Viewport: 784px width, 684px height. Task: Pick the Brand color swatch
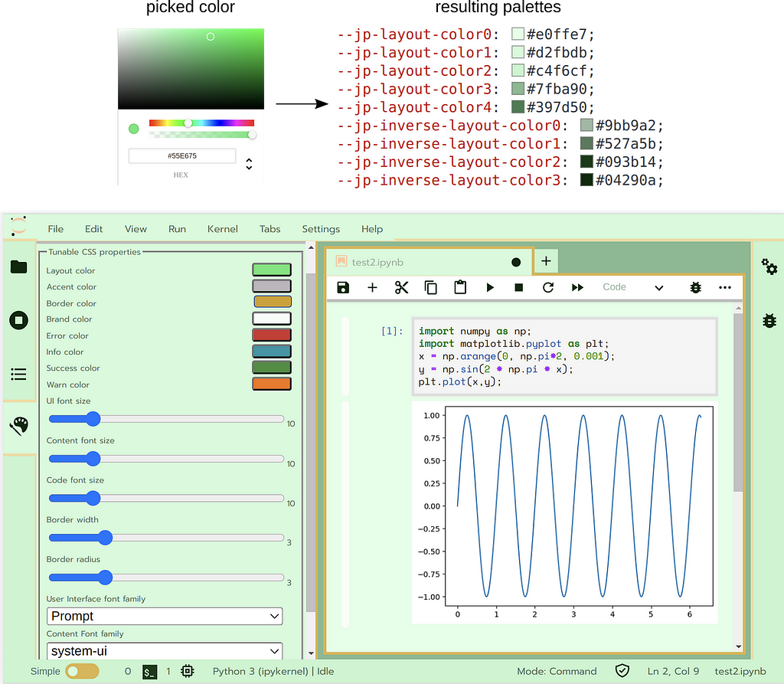272,319
